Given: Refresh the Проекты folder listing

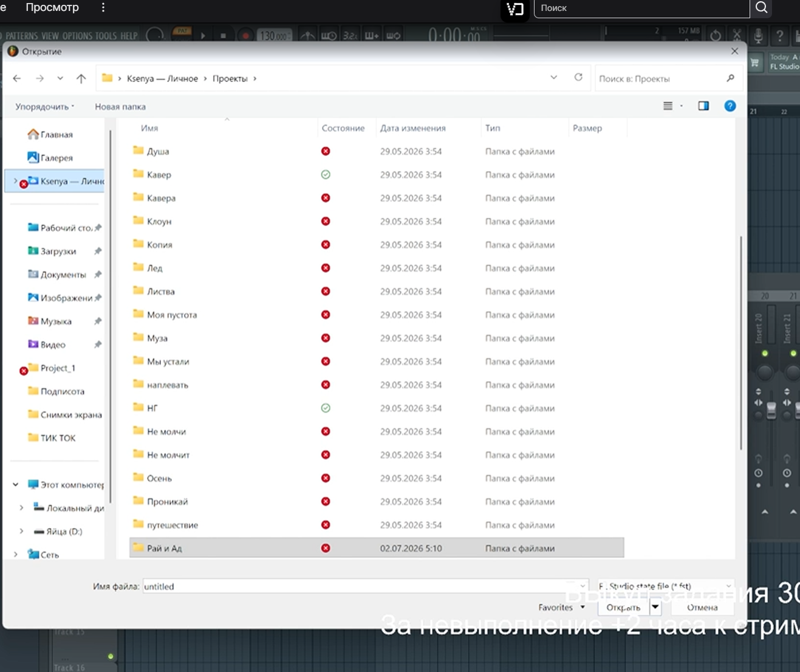Looking at the screenshot, I should pos(578,77).
